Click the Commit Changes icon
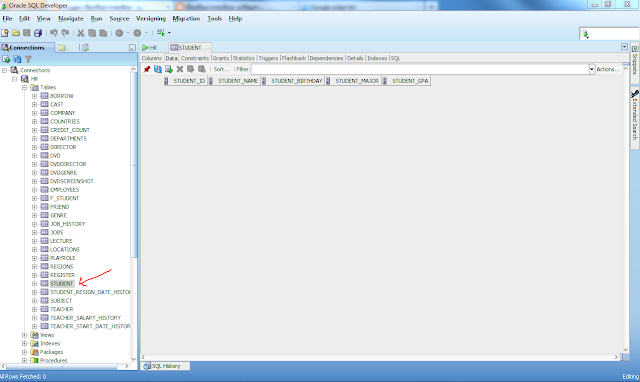 [x=191, y=69]
